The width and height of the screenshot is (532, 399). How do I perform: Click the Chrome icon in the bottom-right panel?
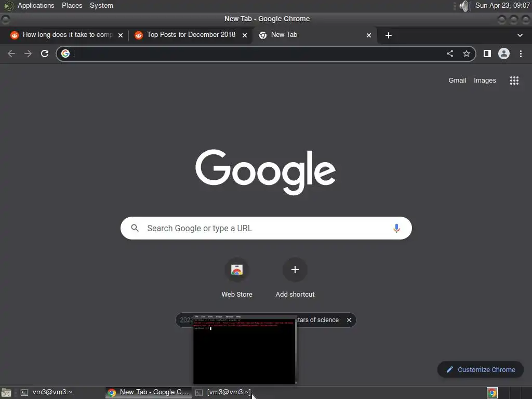point(492,393)
